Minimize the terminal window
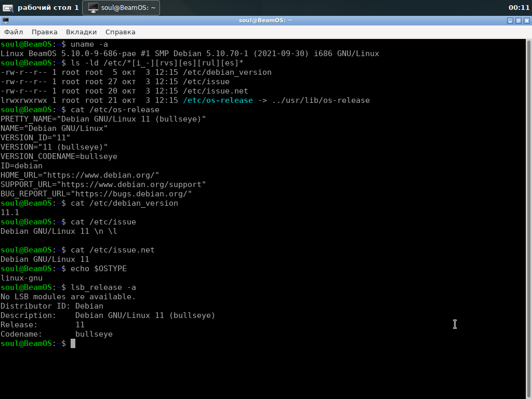Screen dimensions: 532x399 (x=510, y=21)
